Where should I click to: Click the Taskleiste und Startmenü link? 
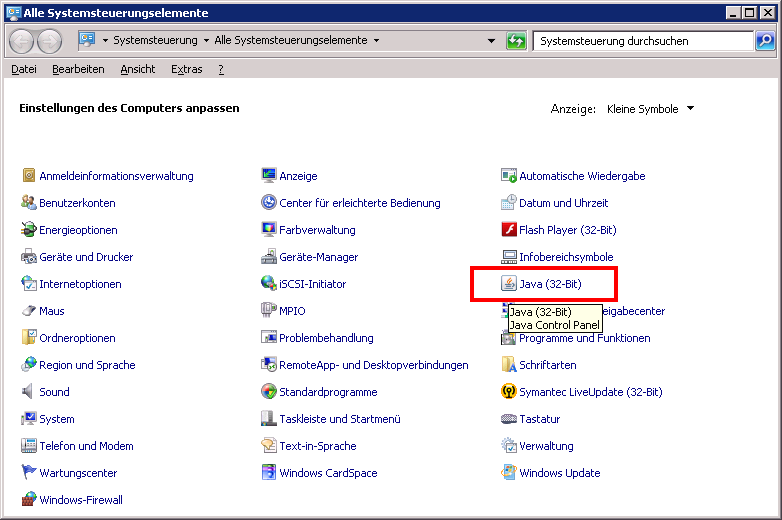[339, 419]
